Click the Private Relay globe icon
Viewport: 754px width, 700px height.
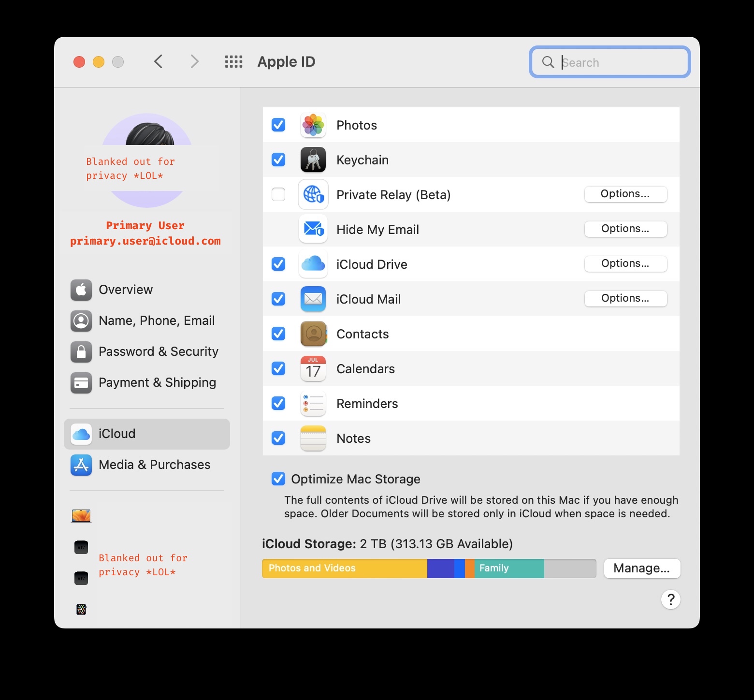(313, 195)
